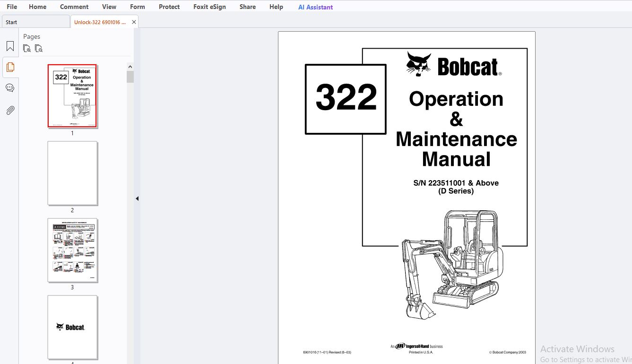Click the 322 model number box
632x364 pixels.
coord(346,99)
